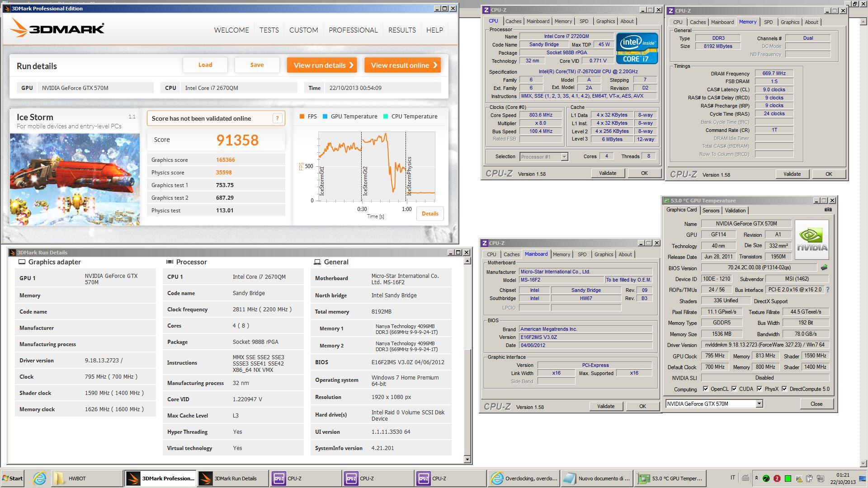868x488 pixels.
Task: Click Validate in CPU-Z Mainboard window
Action: coord(606,406)
